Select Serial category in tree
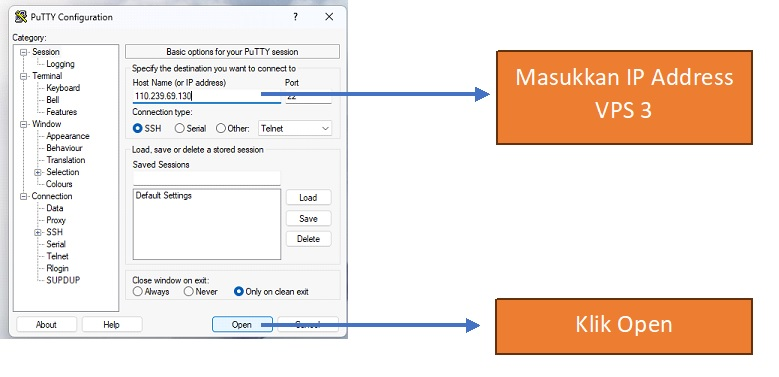 56,244
